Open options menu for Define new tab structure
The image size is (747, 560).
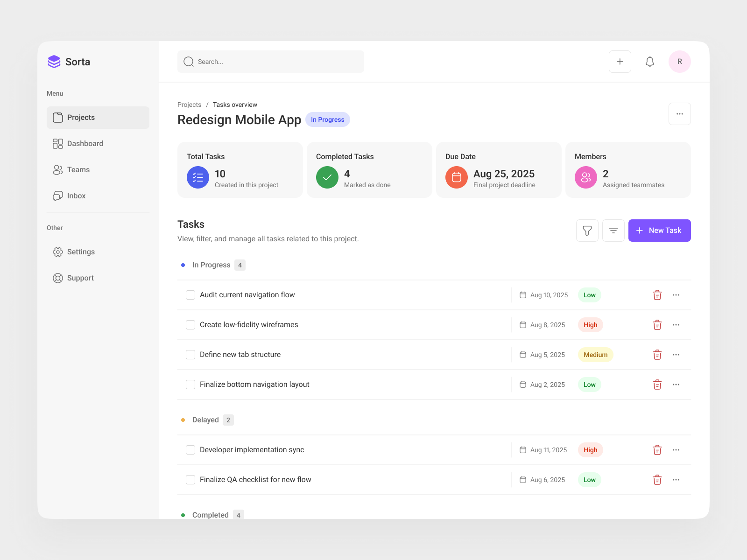pyautogui.click(x=676, y=355)
